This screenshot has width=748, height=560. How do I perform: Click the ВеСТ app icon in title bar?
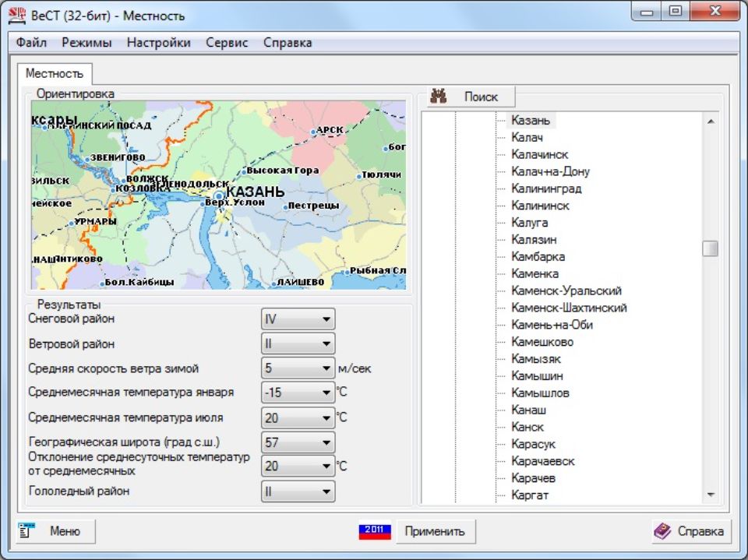[x=16, y=15]
